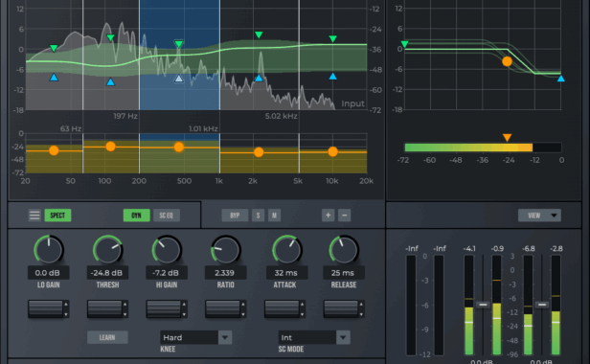590x364 pixels.
Task: Select the 25 ms release value field
Action: point(344,273)
